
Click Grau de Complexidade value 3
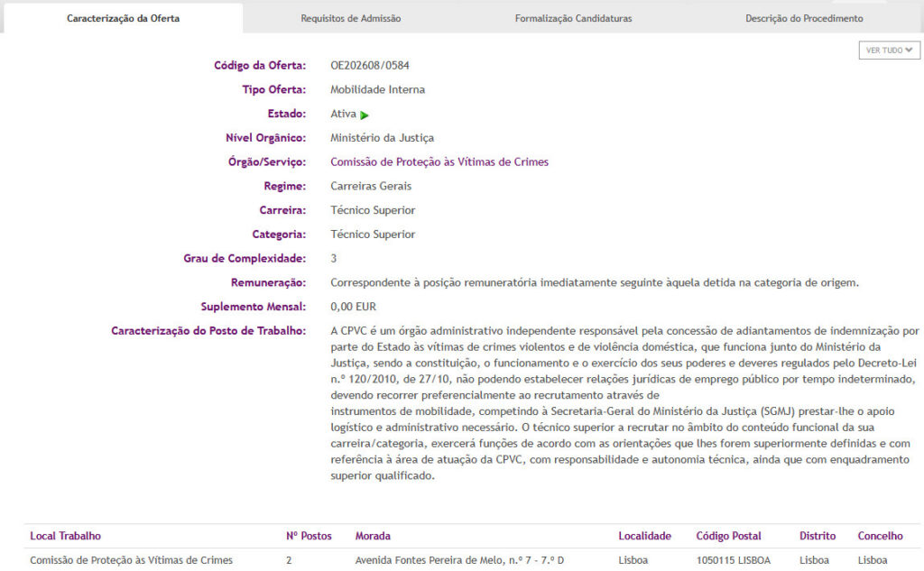(334, 259)
